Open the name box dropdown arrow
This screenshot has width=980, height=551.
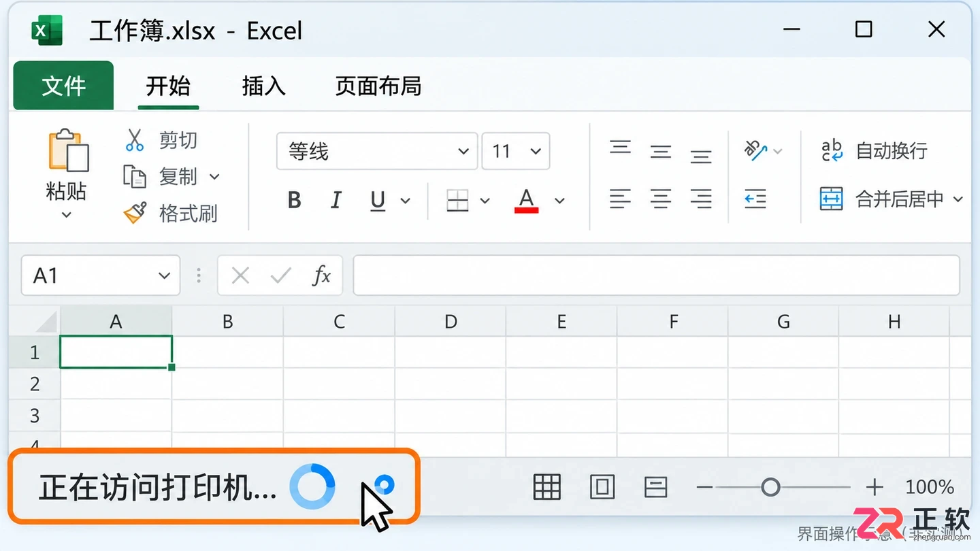click(164, 275)
